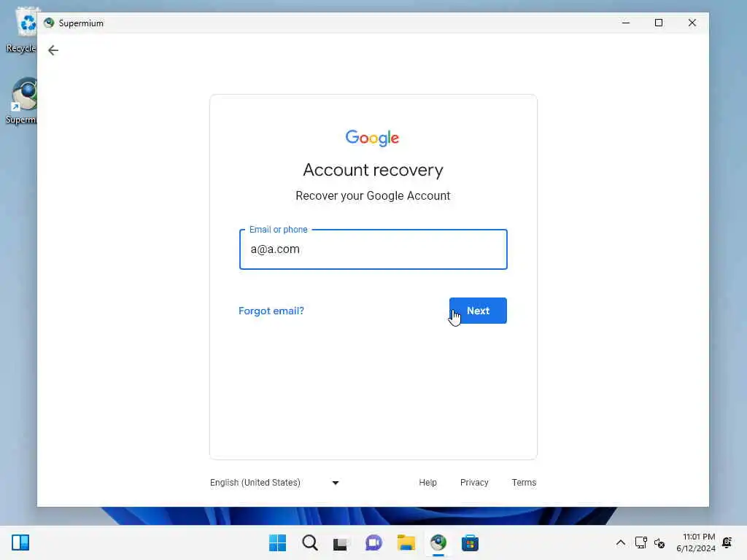This screenshot has width=747, height=560.
Task: Click the muted volume tray icon
Action: click(x=659, y=542)
